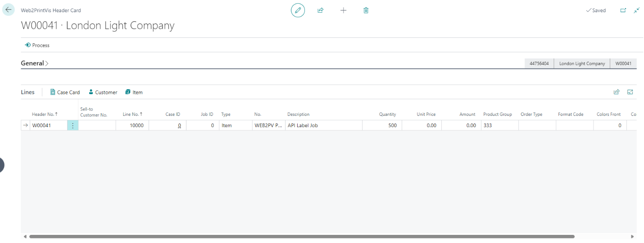
Task: Click the back arrow button
Action: 9,9
